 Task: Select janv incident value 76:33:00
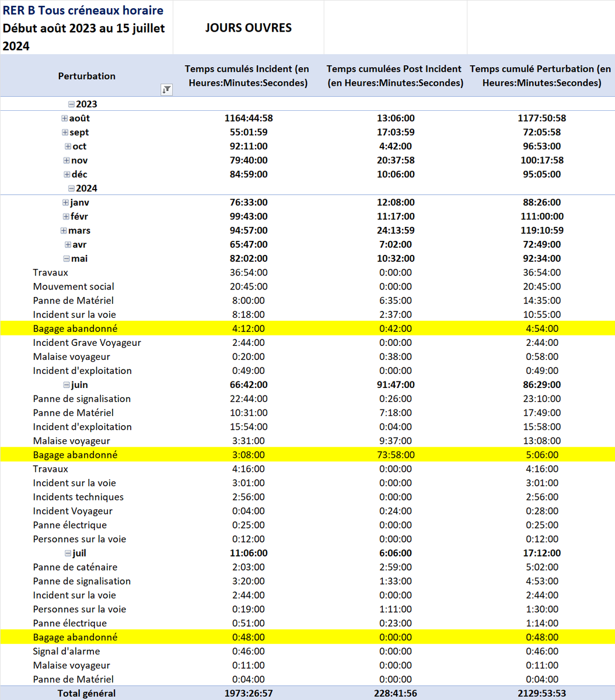click(249, 202)
